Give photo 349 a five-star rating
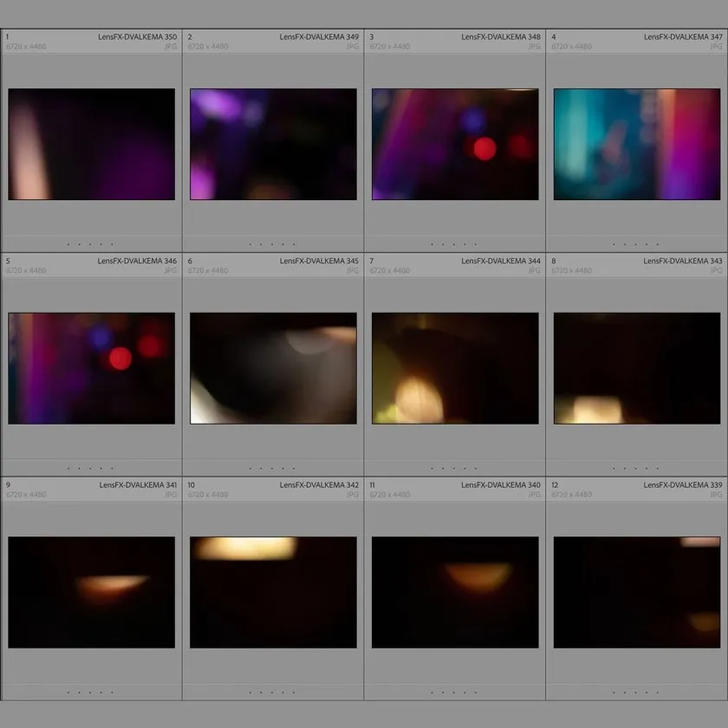The image size is (728, 728). [295, 244]
